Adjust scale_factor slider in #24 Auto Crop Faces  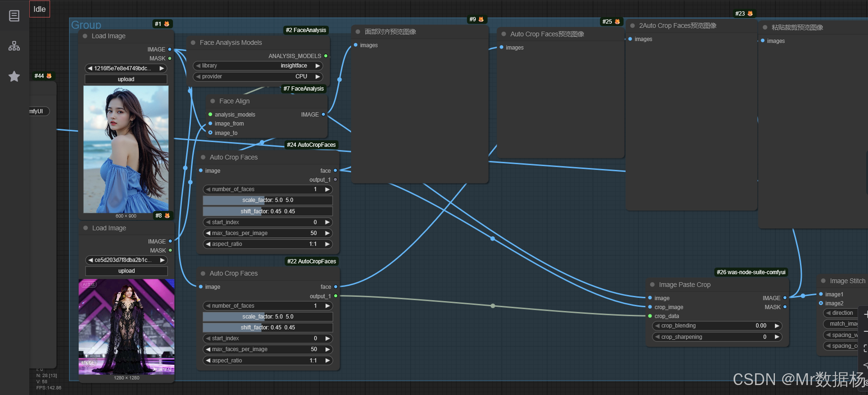click(x=267, y=200)
